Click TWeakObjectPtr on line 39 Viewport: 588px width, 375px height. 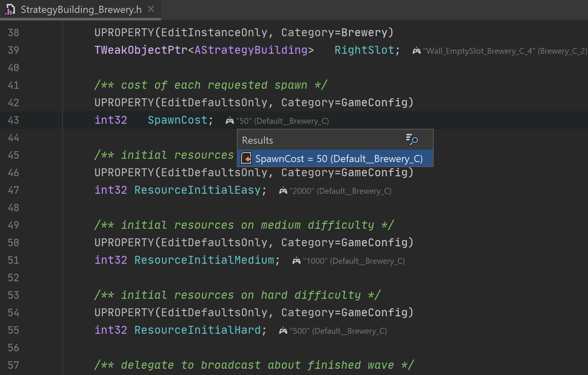point(141,50)
